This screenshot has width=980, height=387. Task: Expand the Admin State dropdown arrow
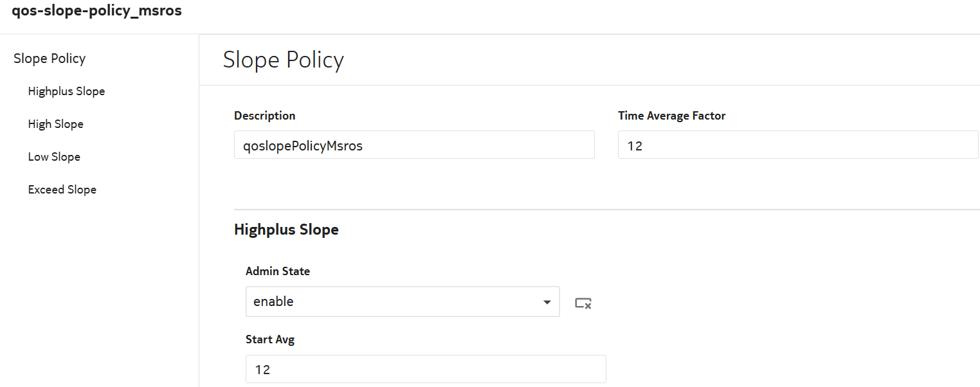coord(547,302)
